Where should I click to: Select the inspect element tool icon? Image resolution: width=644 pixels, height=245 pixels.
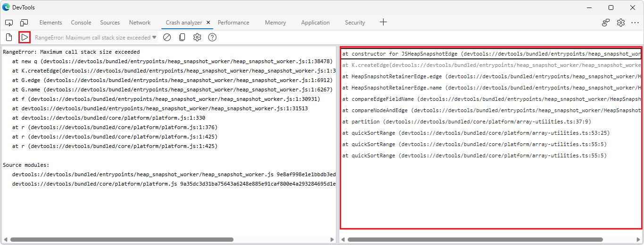click(9, 23)
